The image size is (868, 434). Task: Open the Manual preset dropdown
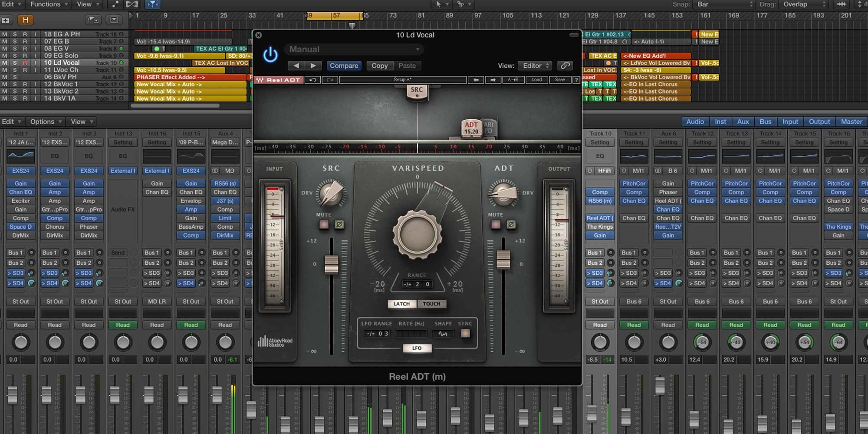(354, 49)
